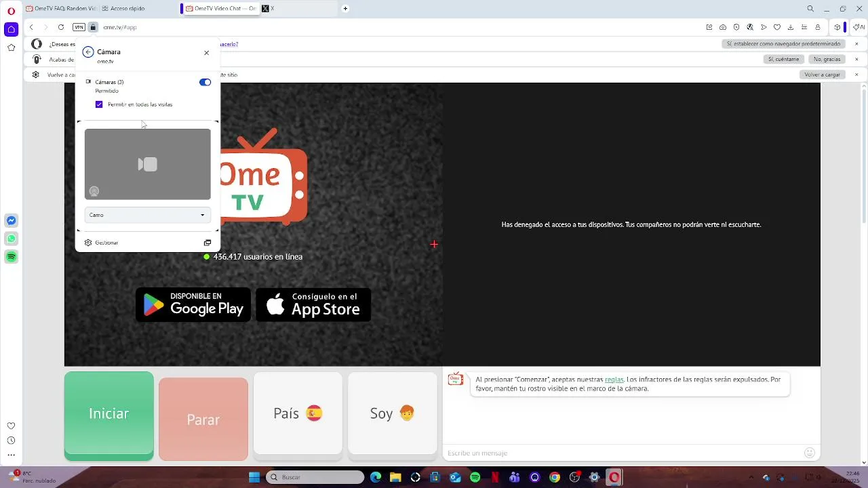Toggle the Cámaras permission switch
Image resolution: width=868 pixels, height=488 pixels.
click(x=205, y=82)
